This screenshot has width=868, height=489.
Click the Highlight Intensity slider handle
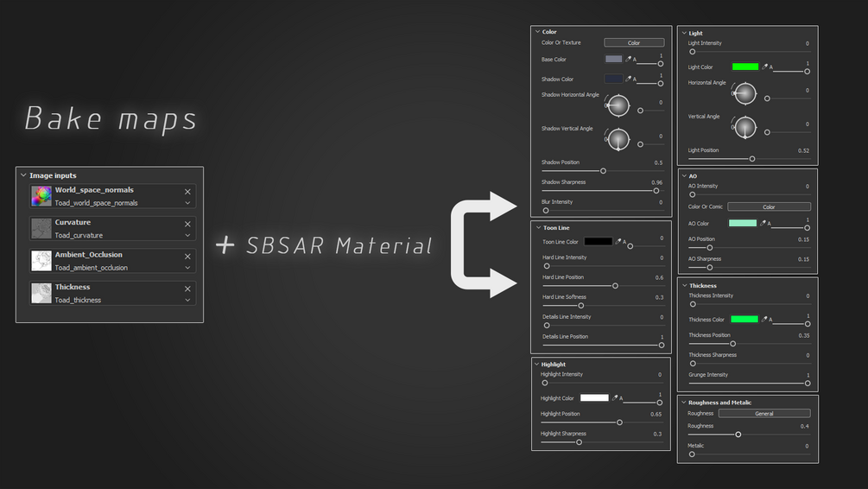[545, 383]
